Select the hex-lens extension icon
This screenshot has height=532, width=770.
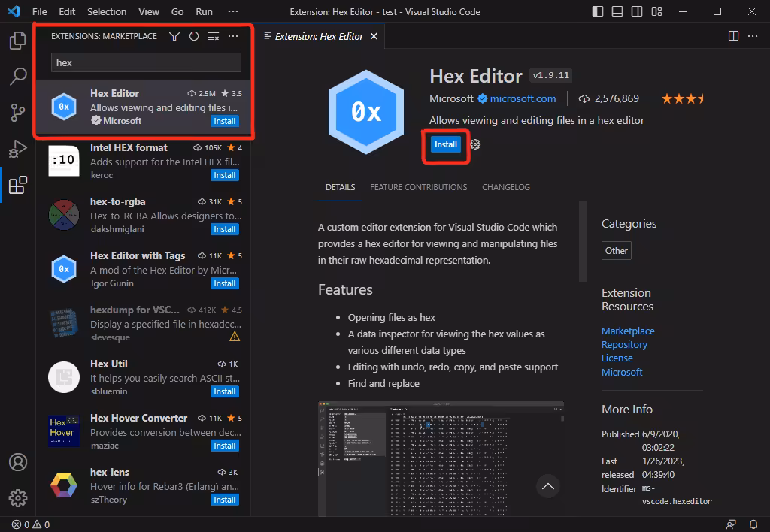(64, 485)
